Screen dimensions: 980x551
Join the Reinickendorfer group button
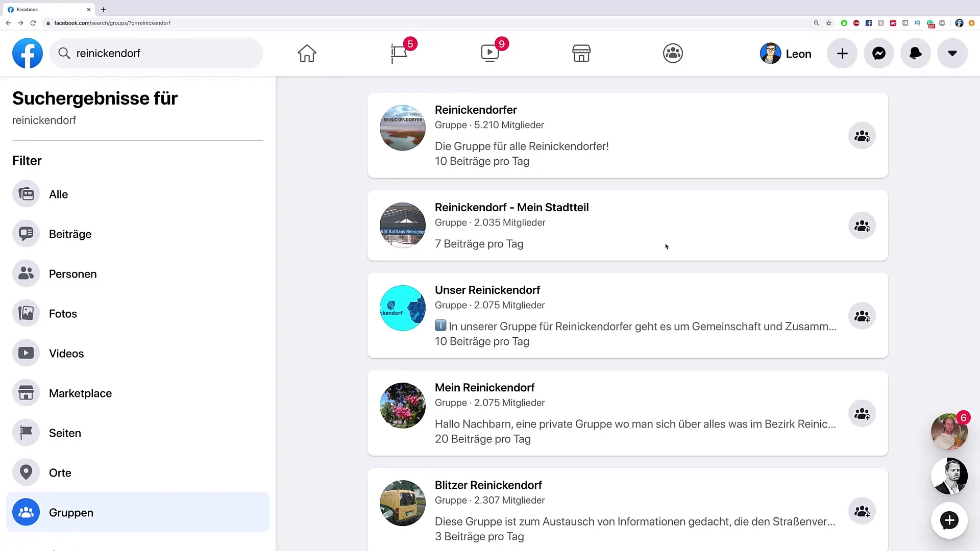click(x=862, y=136)
